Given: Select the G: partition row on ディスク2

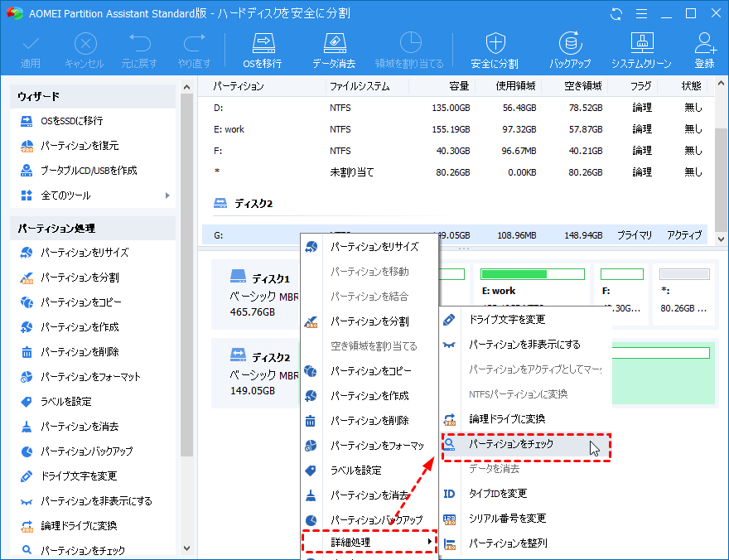Looking at the screenshot, I should coord(455,235).
